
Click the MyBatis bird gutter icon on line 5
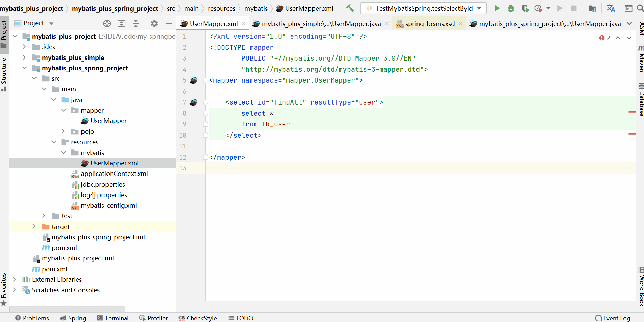(x=193, y=80)
